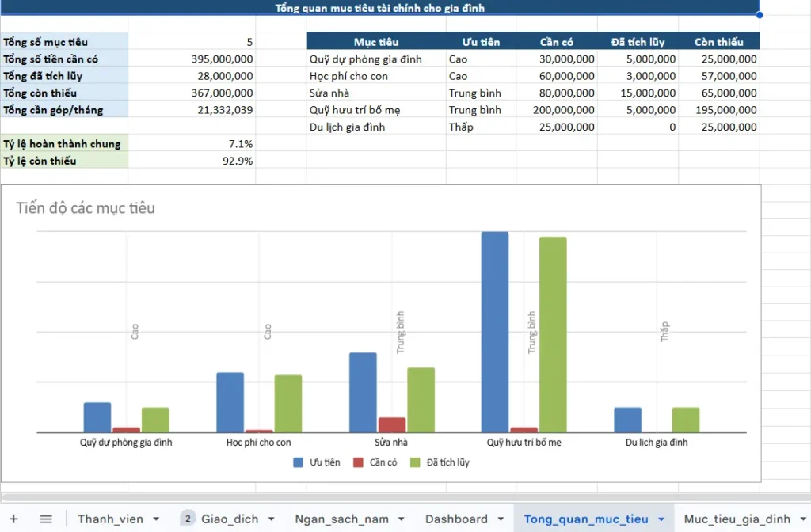Screen dimensions: 811x532
Task: Open the all sheets list icon
Action: click(46, 519)
